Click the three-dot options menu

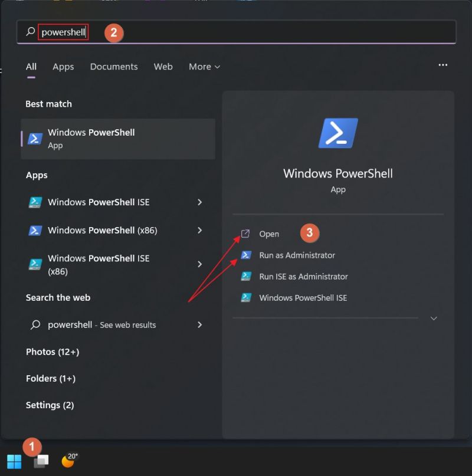[x=443, y=65]
